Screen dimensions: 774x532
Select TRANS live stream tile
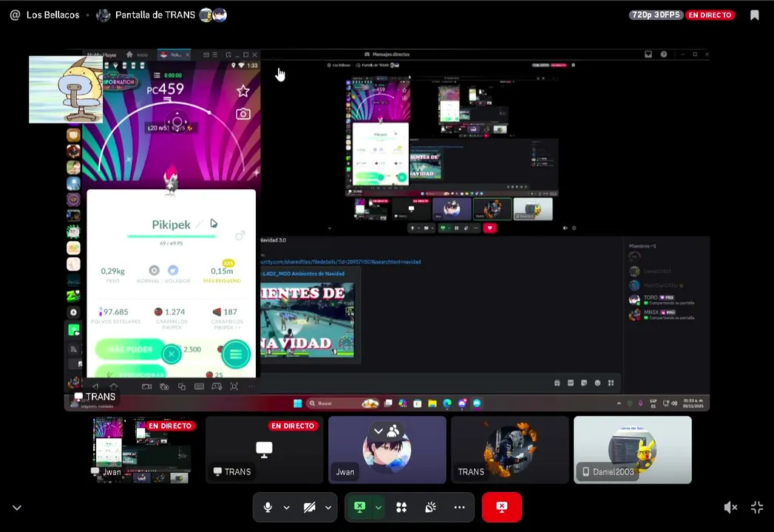click(264, 449)
